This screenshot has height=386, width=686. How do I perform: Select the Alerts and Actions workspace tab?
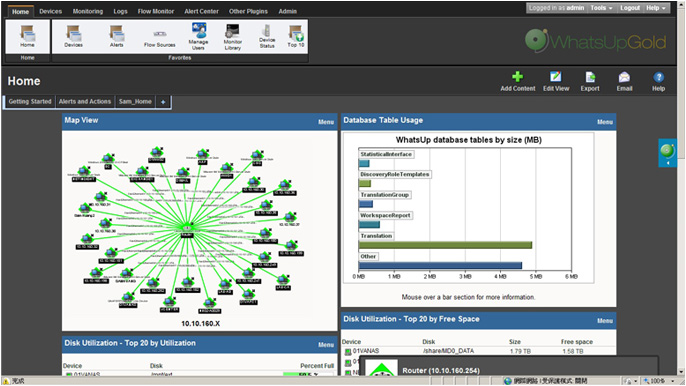(x=85, y=102)
